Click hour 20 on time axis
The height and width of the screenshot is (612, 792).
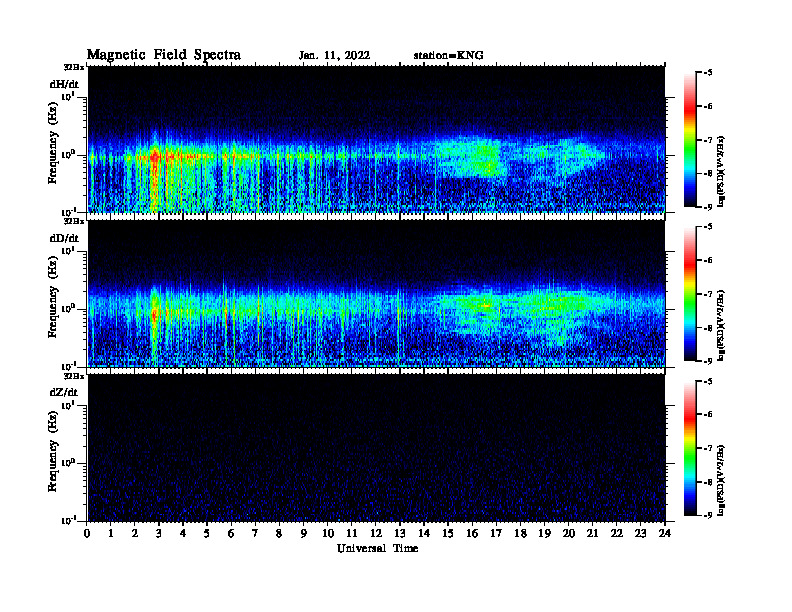[x=569, y=534]
